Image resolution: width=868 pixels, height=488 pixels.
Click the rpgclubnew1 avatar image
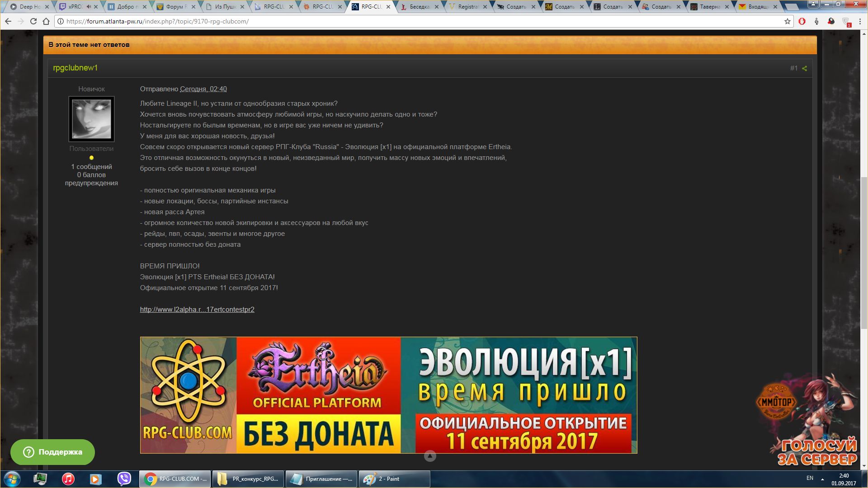click(x=91, y=119)
